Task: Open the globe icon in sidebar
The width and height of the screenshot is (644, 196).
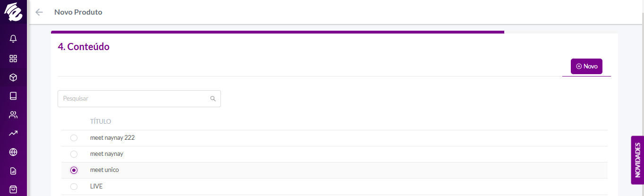Action: [13, 152]
